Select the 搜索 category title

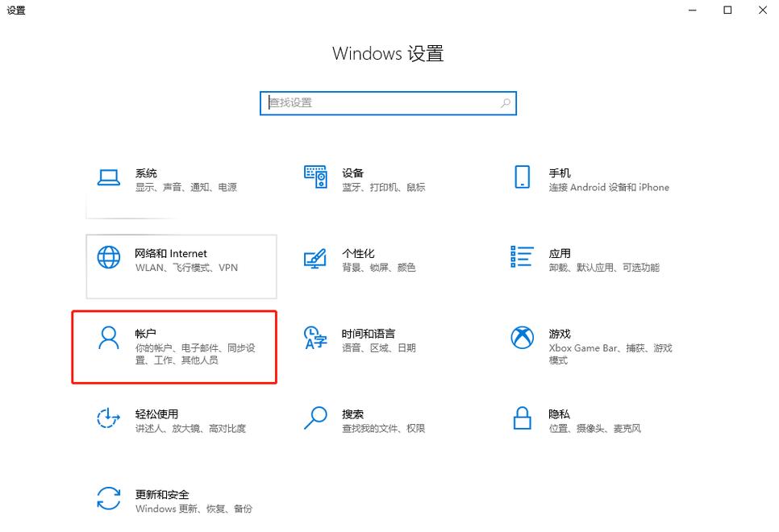352,414
